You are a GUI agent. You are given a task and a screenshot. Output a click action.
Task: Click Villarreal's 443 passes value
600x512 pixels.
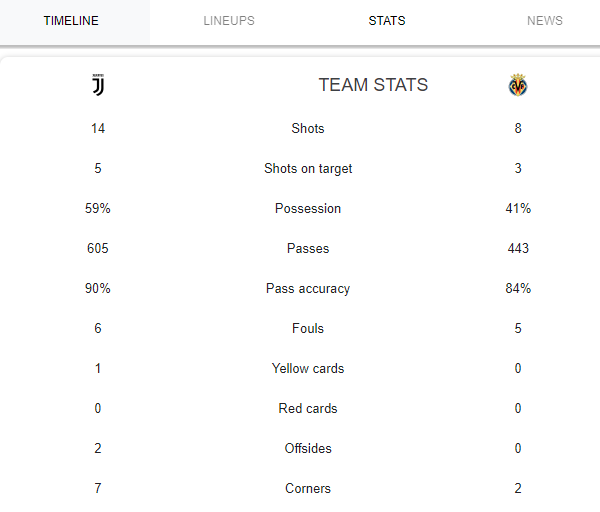tap(518, 248)
